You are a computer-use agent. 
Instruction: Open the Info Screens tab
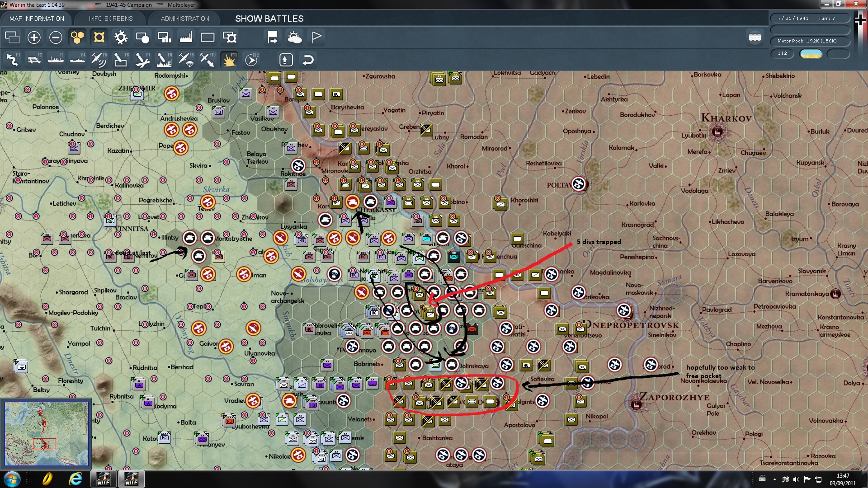pos(111,19)
